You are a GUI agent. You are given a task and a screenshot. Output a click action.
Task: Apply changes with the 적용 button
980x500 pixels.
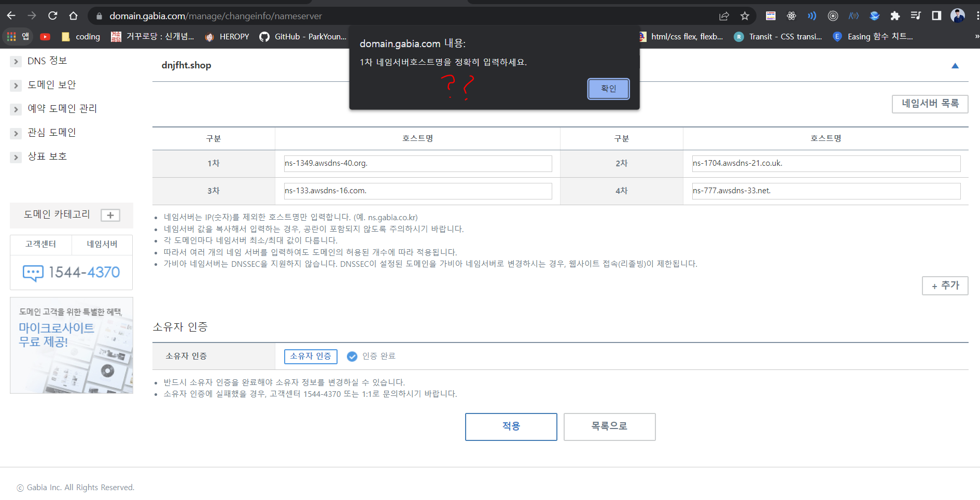511,427
